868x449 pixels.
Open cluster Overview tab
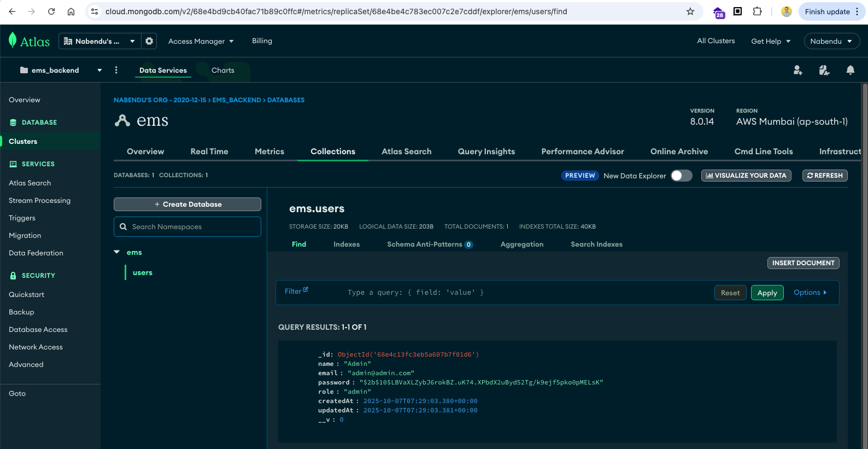[x=145, y=151]
